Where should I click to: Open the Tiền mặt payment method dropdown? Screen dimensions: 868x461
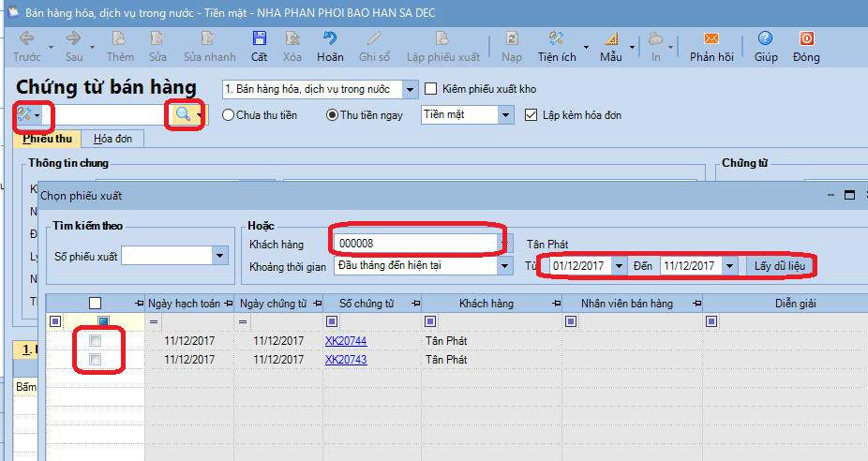point(505,115)
